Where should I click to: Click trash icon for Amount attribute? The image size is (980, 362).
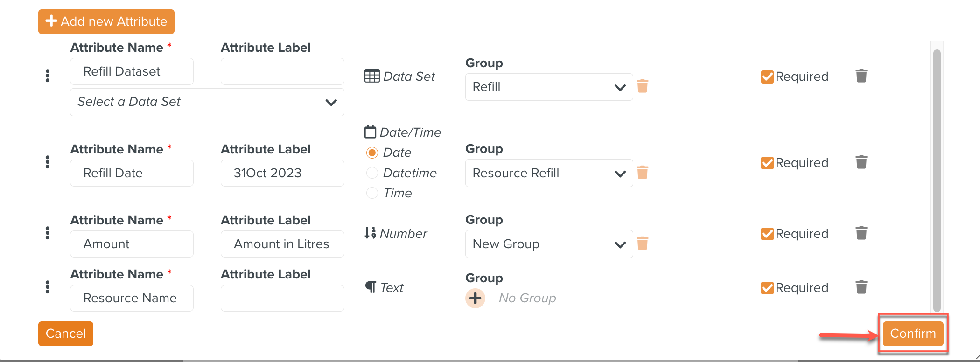861,233
